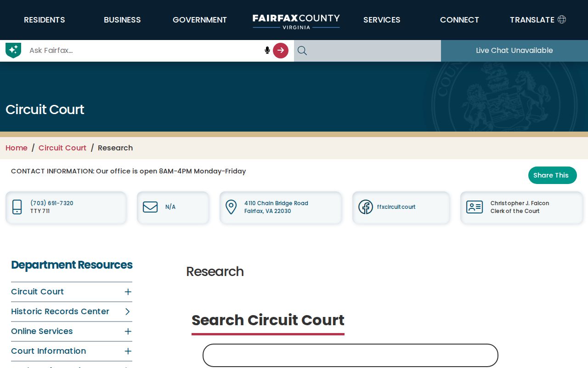
Task: Click the Ask Fairfax shield sparkle icon
Action: click(x=13, y=50)
